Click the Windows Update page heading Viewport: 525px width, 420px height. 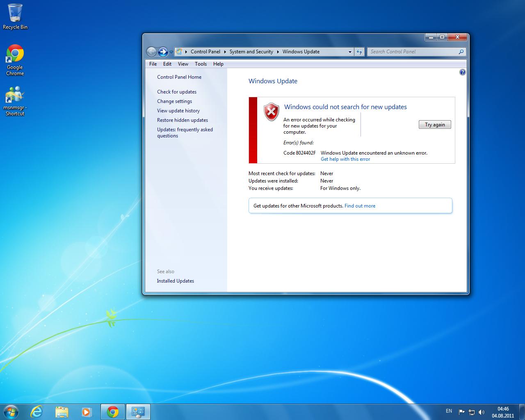(x=273, y=81)
